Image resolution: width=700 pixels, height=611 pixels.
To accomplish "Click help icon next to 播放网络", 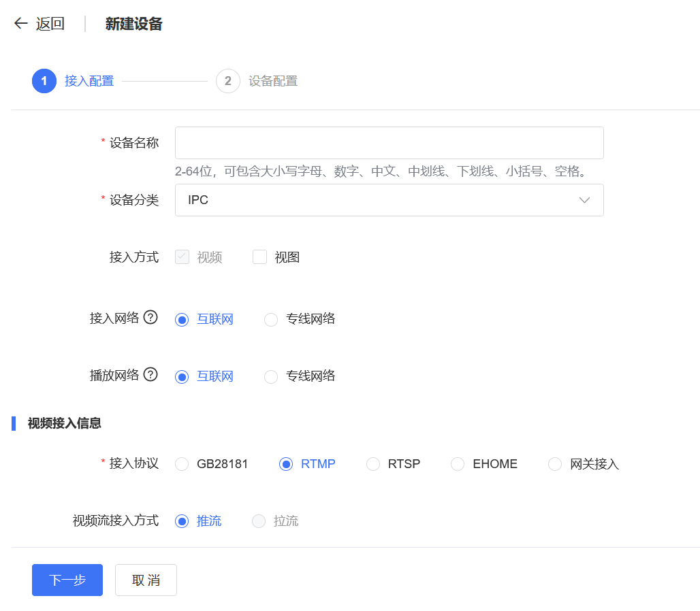I will point(150,375).
